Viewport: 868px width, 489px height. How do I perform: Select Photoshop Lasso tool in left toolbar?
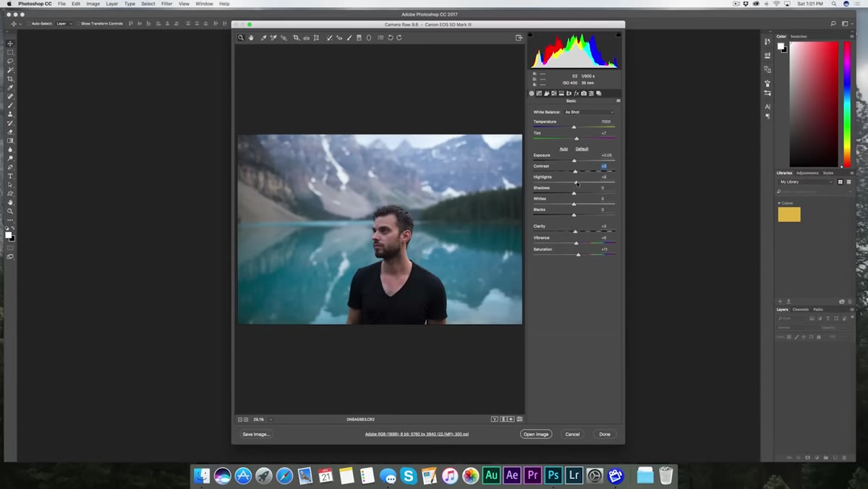[x=10, y=61]
